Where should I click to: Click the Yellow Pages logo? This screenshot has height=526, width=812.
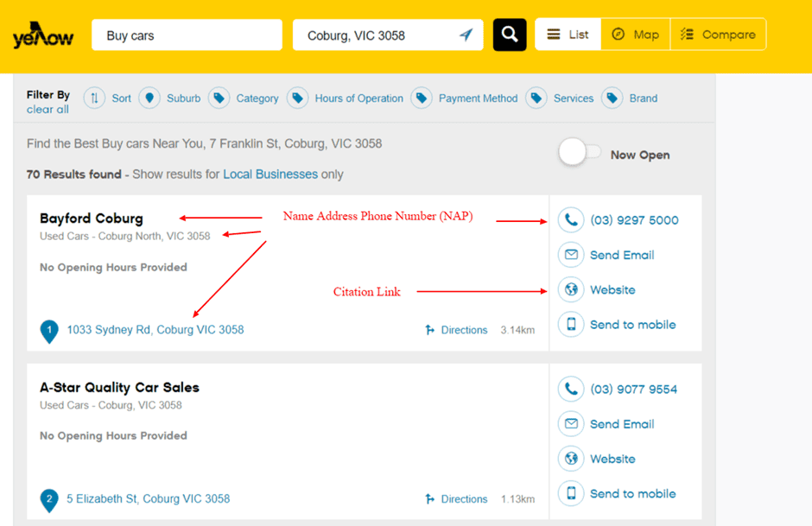[43, 35]
